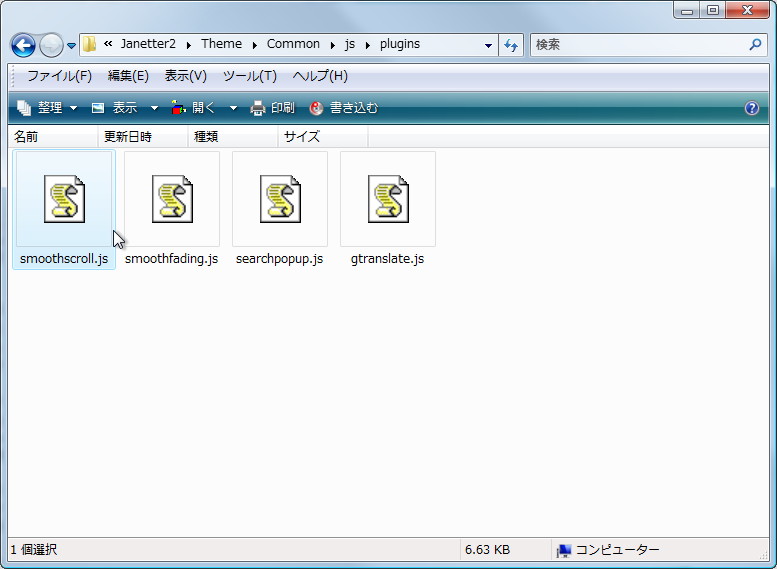Expand the arrow after js
This screenshot has height=569, width=777.
(368, 45)
